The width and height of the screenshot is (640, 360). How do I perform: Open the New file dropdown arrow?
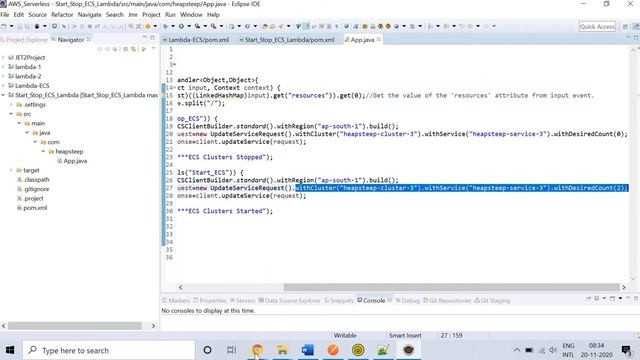(11, 26)
